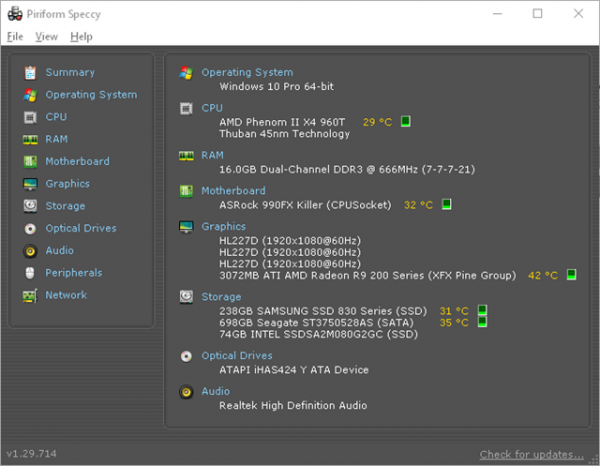Click Check for updates link

pos(532,455)
